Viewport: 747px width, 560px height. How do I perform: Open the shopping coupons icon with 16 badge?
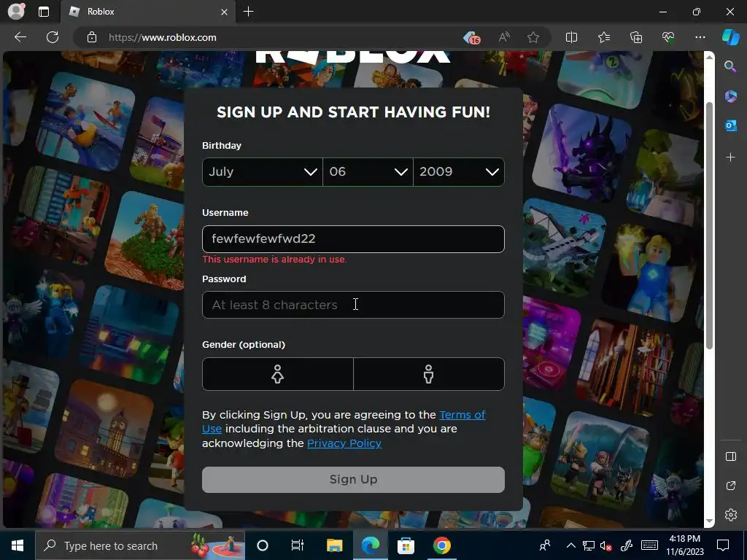tap(472, 38)
